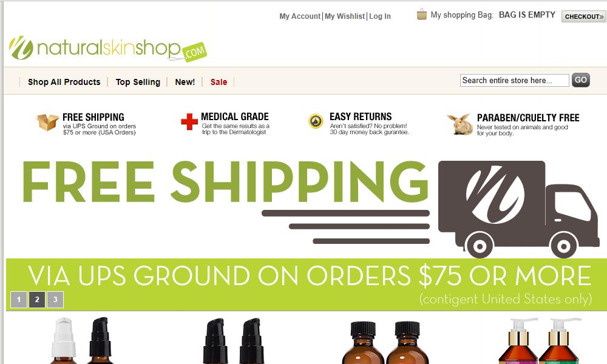Click the red medical cross icon
The image size is (607, 364).
click(189, 121)
